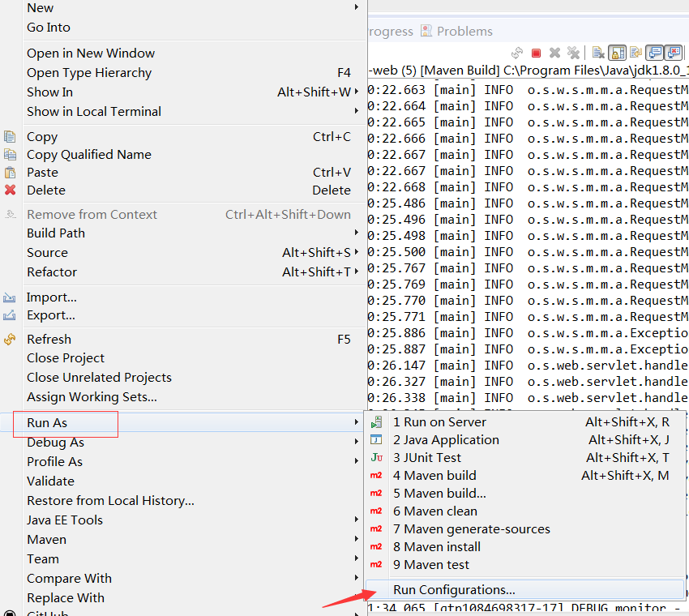Screen dimensions: 689x616
Task: Click the console line timestamped 0:26.147
Action: pyautogui.click(x=529, y=366)
